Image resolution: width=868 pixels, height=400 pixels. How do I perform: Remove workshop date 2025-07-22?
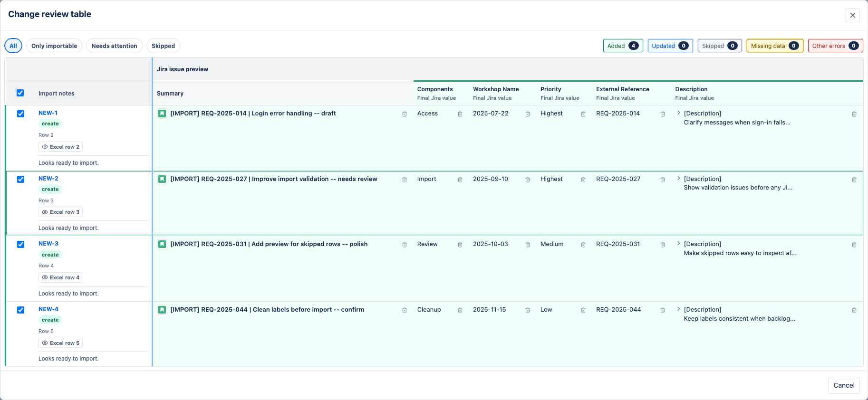tap(528, 114)
